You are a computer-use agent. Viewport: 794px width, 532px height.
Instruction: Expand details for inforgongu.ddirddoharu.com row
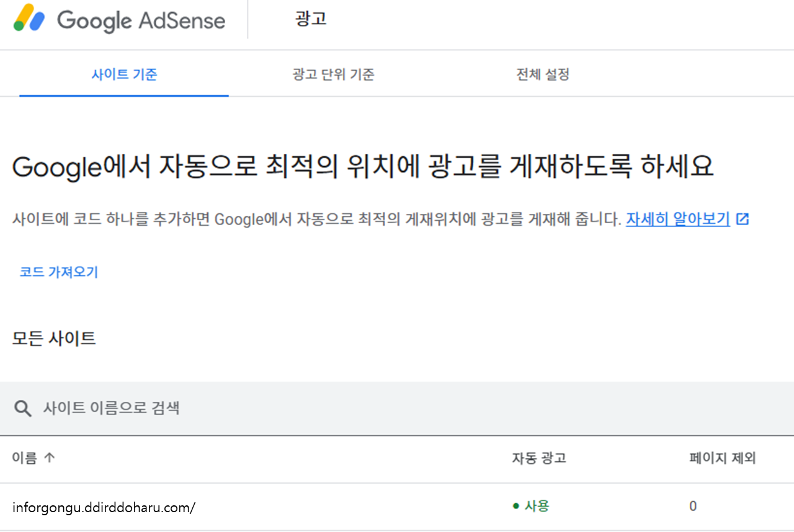point(103,507)
